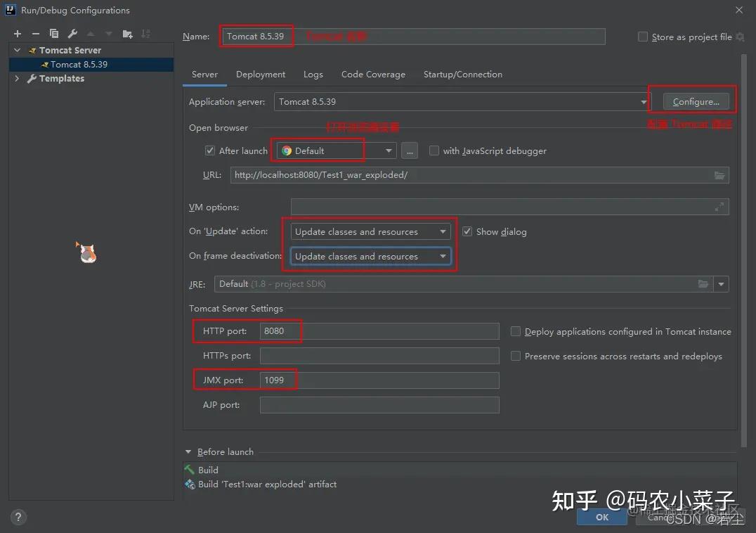756x533 pixels.
Task: Click the help question mark icon
Action: click(x=18, y=517)
